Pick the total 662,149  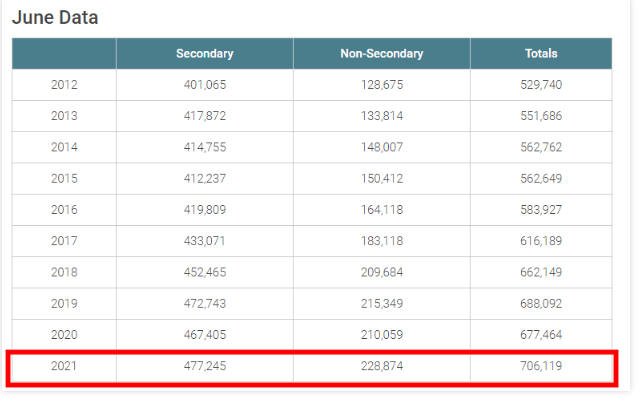tap(541, 272)
